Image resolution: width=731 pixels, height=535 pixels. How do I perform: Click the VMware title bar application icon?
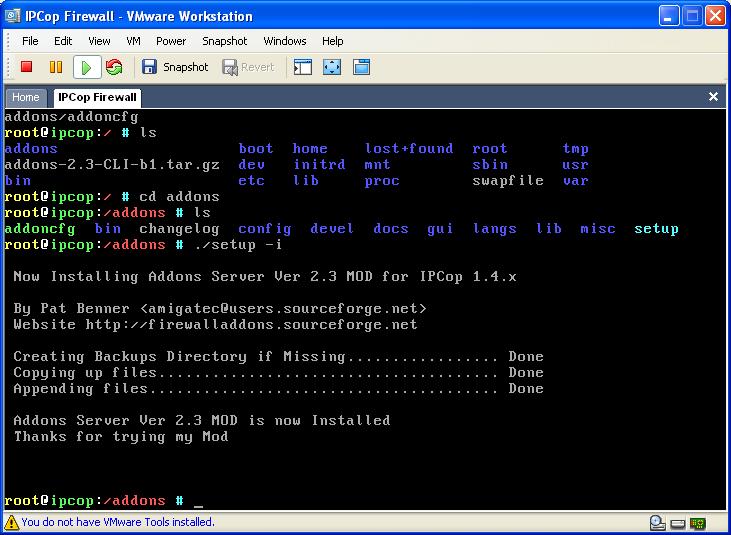[x=13, y=16]
